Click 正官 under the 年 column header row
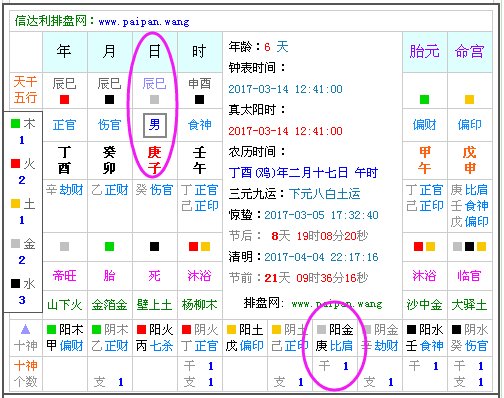504x398 pixels. [64, 125]
